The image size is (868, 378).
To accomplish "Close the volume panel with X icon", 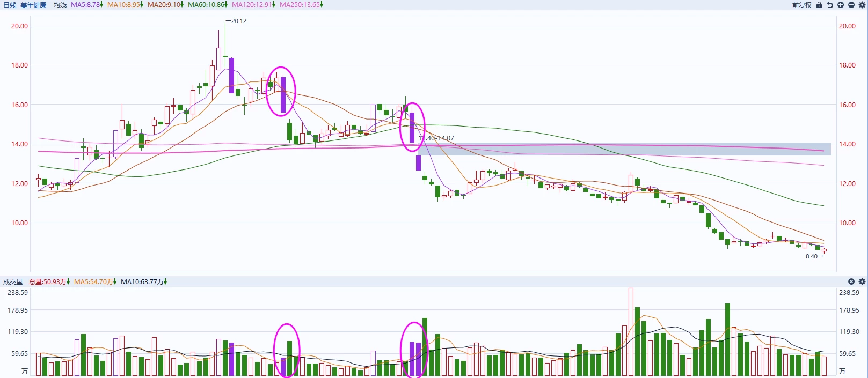I will [851, 281].
